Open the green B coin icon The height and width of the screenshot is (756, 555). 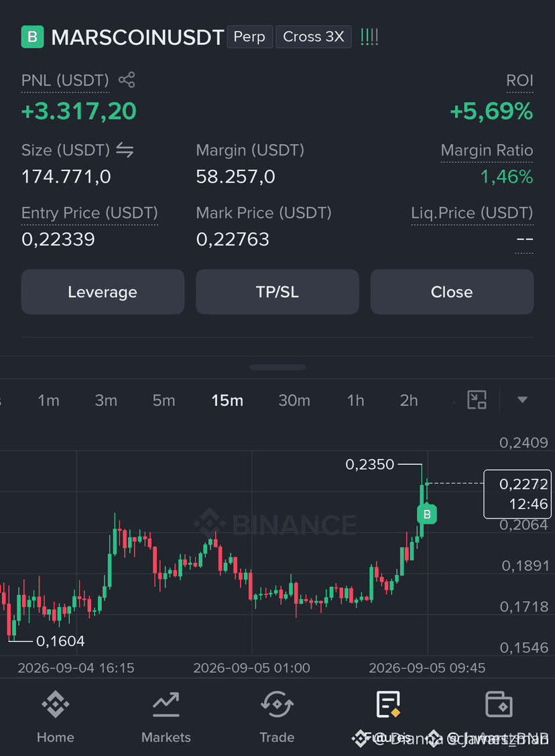click(x=32, y=37)
